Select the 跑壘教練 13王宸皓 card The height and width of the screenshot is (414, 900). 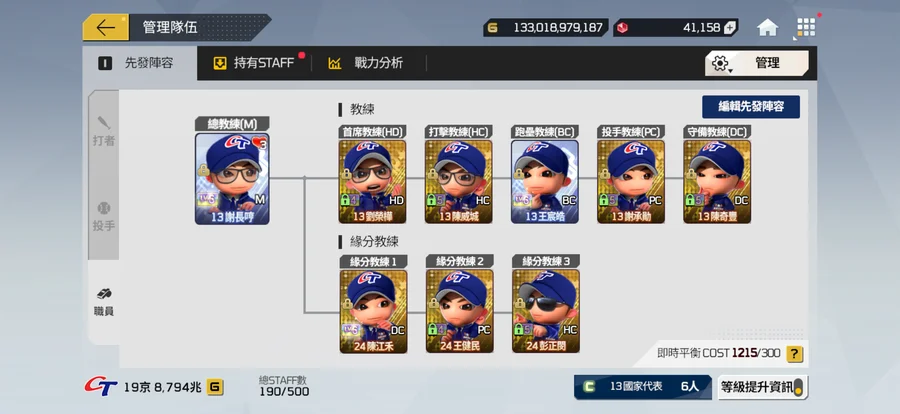545,181
